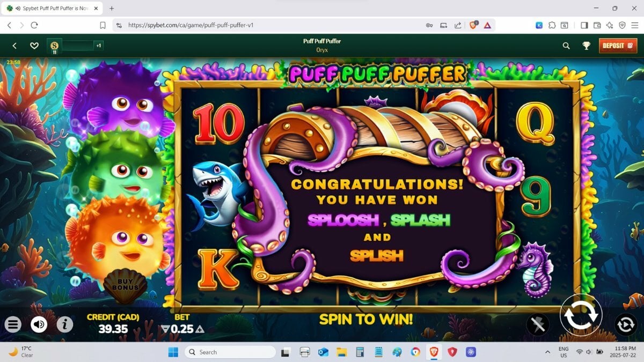Toggle the autoplay spin button
Image resolution: width=644 pixels, height=362 pixels.
click(x=625, y=324)
